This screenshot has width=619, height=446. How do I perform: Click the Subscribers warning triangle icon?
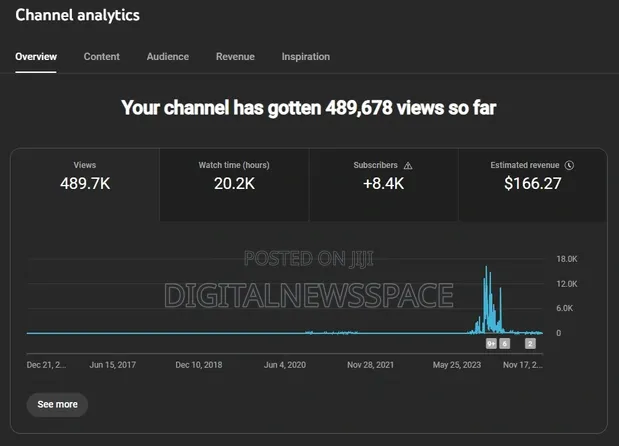pyautogui.click(x=408, y=166)
